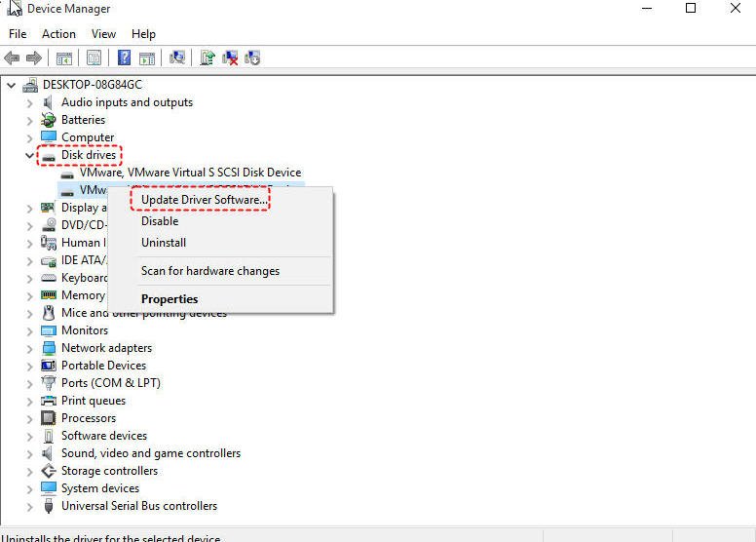The width and height of the screenshot is (756, 542).
Task: Select the Software devices row
Action: (104, 436)
